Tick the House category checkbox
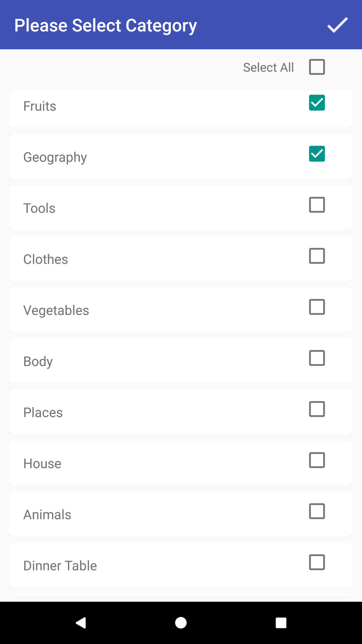Viewport: 362px width, 644px height. pyautogui.click(x=317, y=460)
